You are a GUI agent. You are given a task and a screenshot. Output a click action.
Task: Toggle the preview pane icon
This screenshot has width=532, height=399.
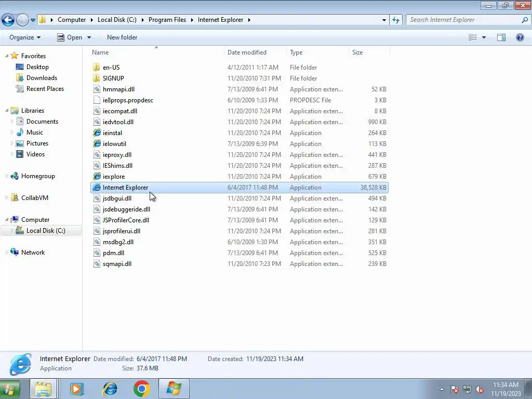501,37
